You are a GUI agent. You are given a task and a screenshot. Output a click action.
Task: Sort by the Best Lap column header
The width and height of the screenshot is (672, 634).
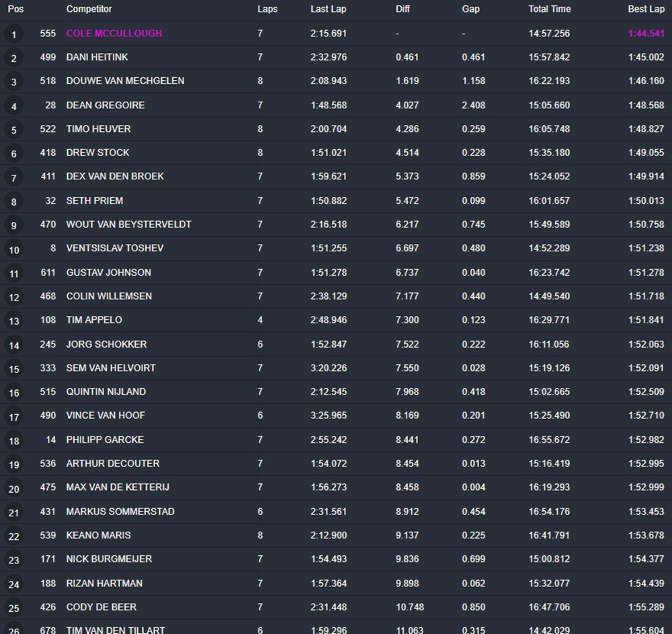(646, 9)
